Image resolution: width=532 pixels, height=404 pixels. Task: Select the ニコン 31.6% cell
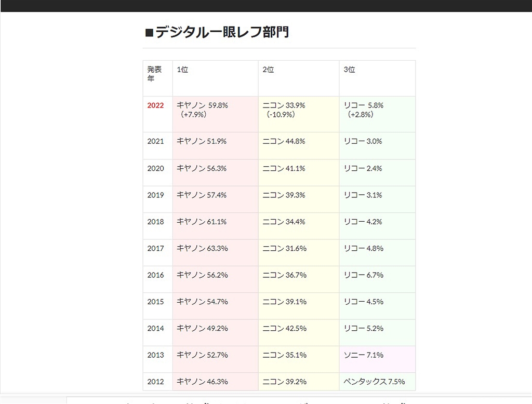pos(284,249)
